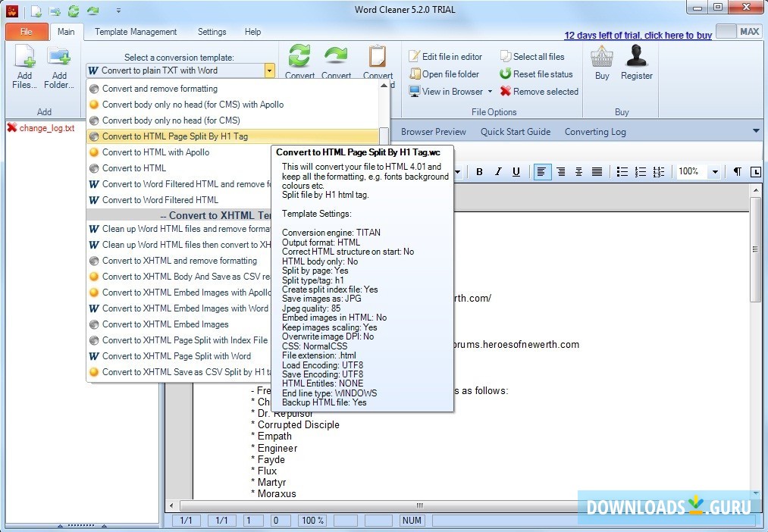Open the dropdown arrow left of Bold button

[457, 172]
